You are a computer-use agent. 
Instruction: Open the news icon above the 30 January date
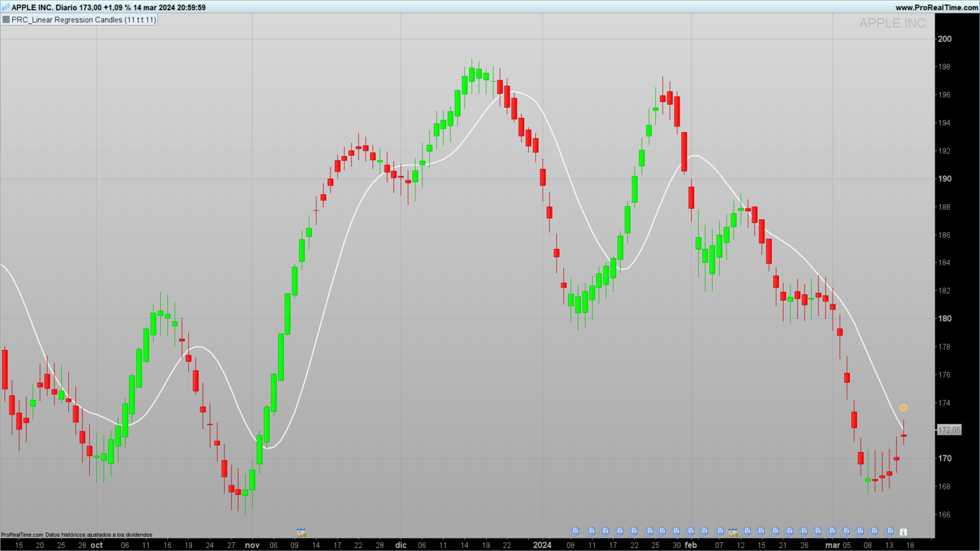[676, 531]
